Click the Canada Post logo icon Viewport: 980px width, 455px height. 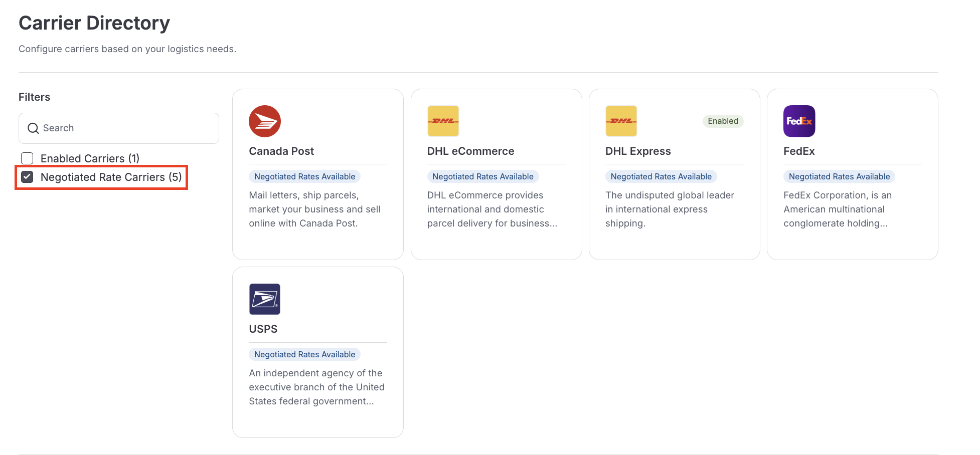coord(264,121)
